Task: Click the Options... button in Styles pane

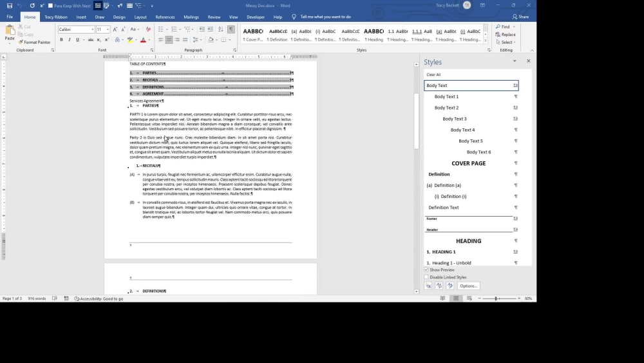Action: (468, 286)
